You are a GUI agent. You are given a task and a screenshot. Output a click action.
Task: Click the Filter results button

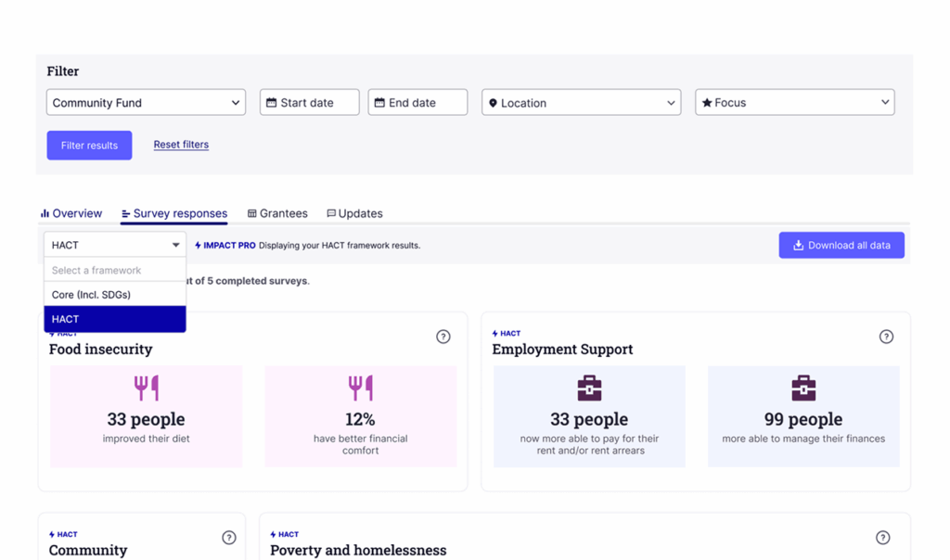pos(89,146)
